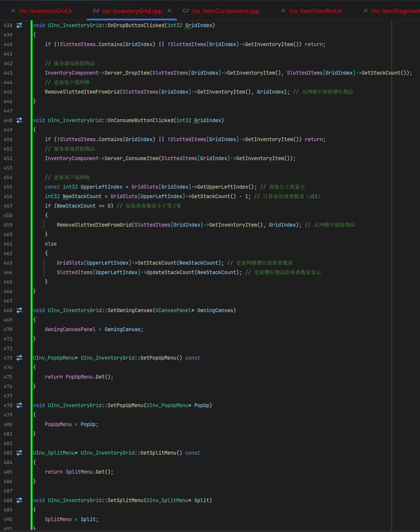
Task: Click RemoveSlottedItemFromGrid on line 459
Action: (x=94, y=225)
